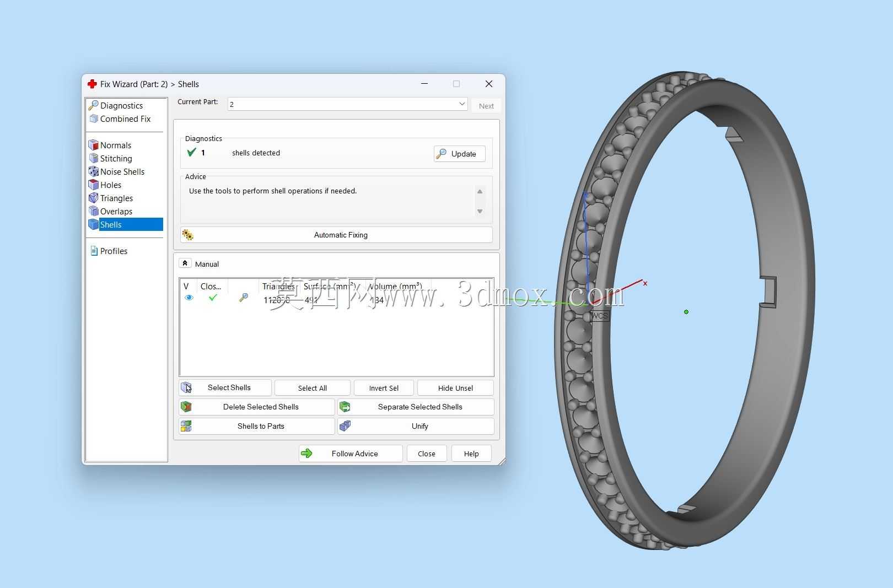The image size is (893, 588).
Task: Click the green center point in viewport
Action: 686,312
